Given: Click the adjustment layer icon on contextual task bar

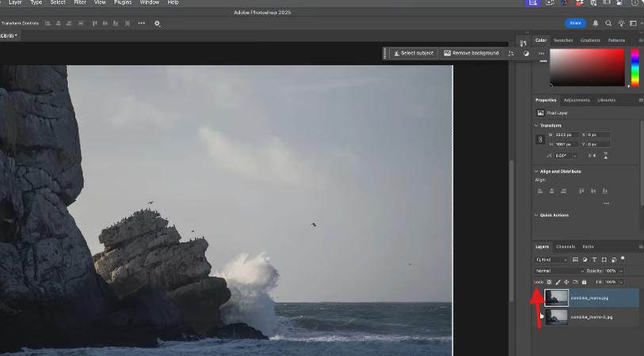Looking at the screenshot, I should tap(526, 53).
